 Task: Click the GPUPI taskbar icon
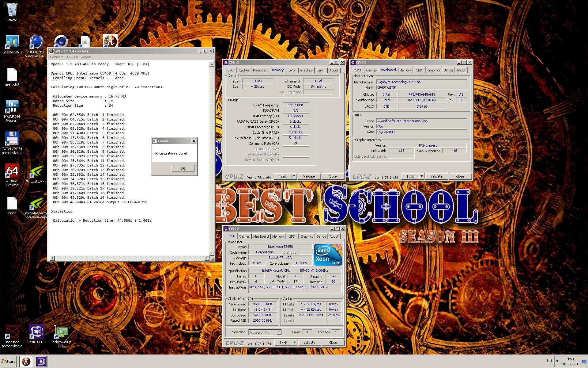(x=26, y=361)
